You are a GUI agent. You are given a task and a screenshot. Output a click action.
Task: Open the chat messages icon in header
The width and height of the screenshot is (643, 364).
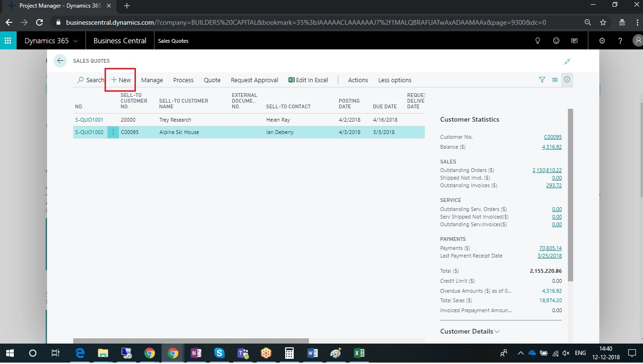(574, 41)
